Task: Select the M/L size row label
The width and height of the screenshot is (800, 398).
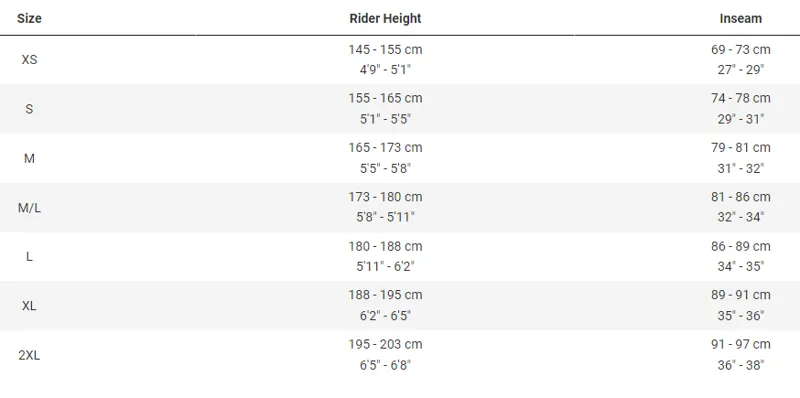Action: point(29,208)
